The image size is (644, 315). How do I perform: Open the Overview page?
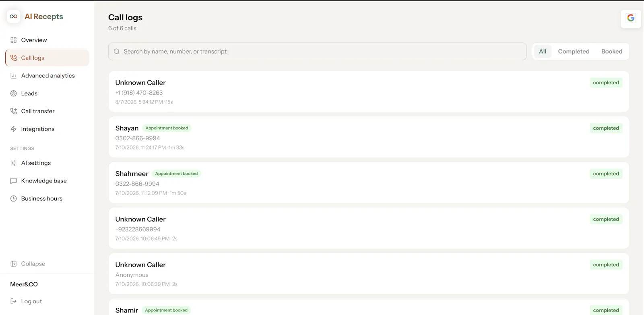click(x=47, y=40)
